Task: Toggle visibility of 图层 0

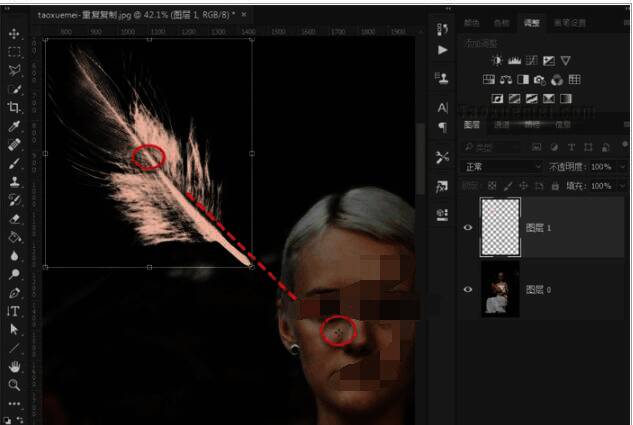Action: click(468, 289)
